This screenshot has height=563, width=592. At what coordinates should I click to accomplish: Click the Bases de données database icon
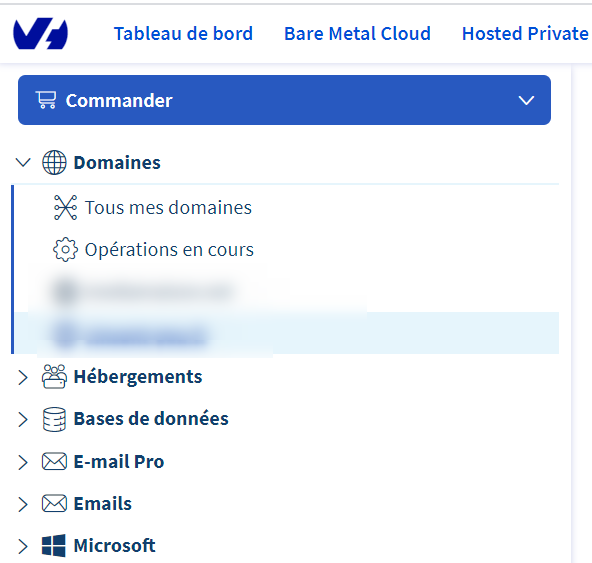coord(54,419)
